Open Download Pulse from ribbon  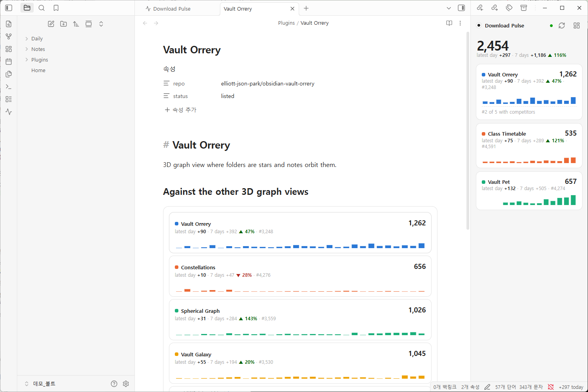pyautogui.click(x=9, y=112)
